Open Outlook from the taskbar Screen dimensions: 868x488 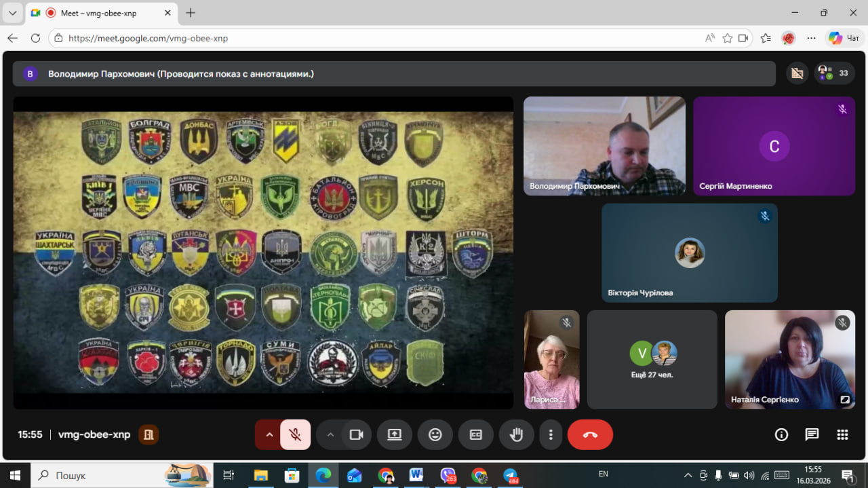point(355,475)
